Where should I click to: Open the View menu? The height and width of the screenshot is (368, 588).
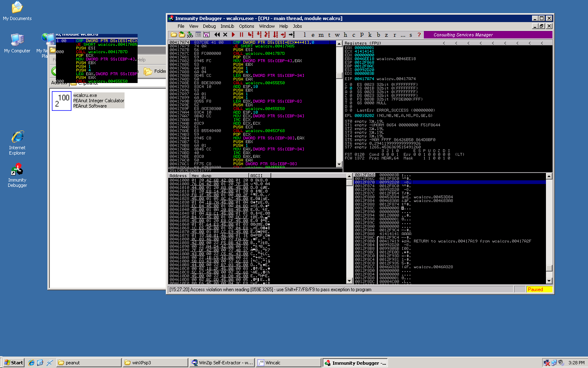click(x=194, y=26)
